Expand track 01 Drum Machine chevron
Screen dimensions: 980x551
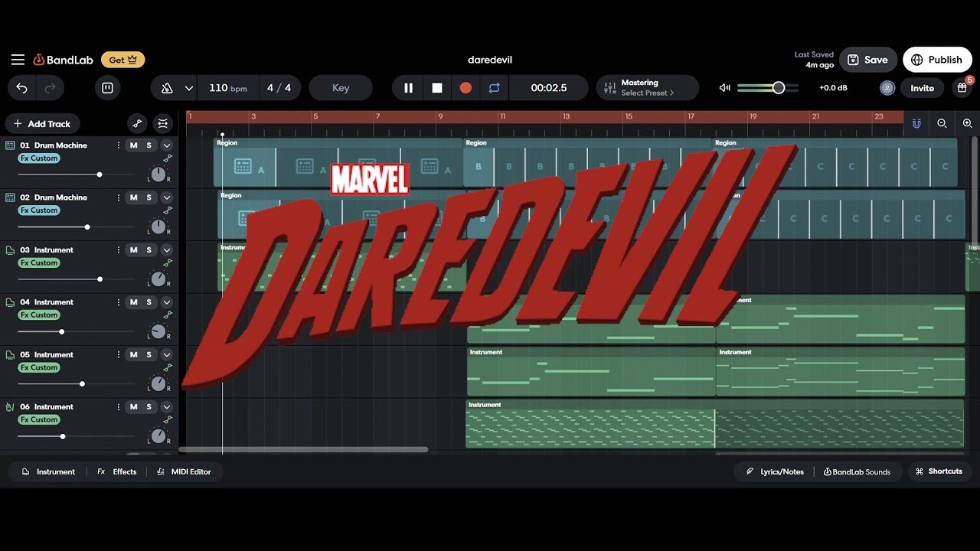pos(166,145)
